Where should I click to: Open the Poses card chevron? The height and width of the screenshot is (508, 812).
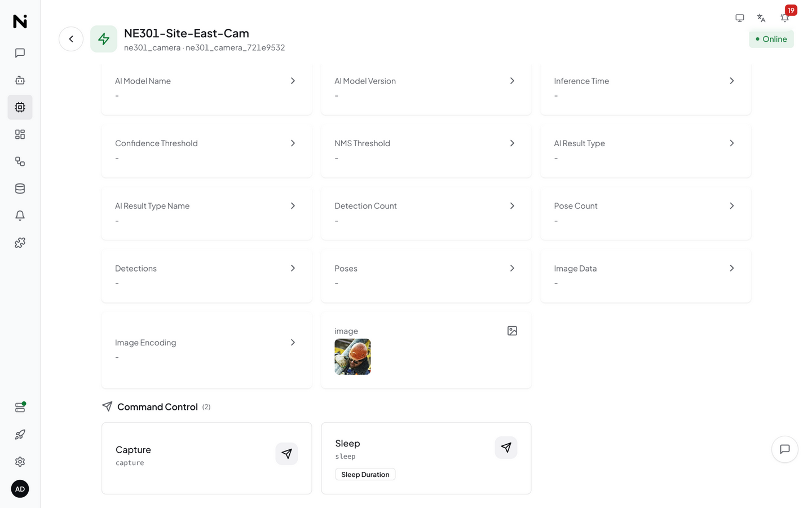[512, 268]
